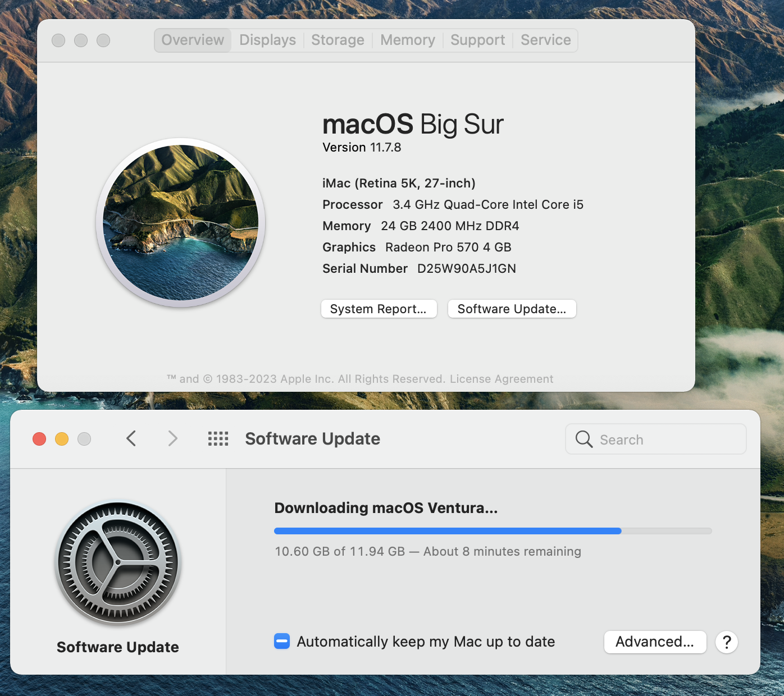Switch to the Storage tab
784x696 pixels.
[x=338, y=40]
